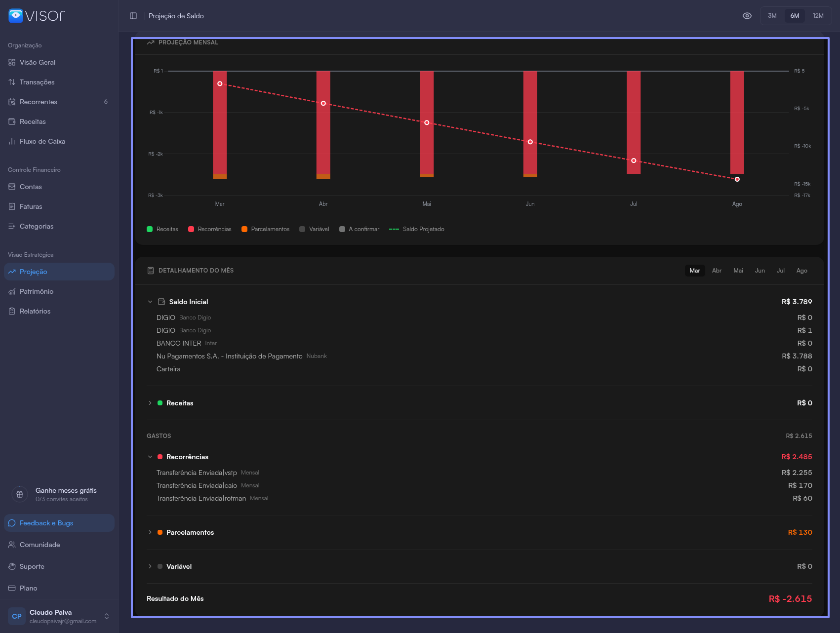The image size is (840, 633).
Task: Click the gift icon for free months
Action: [20, 494]
